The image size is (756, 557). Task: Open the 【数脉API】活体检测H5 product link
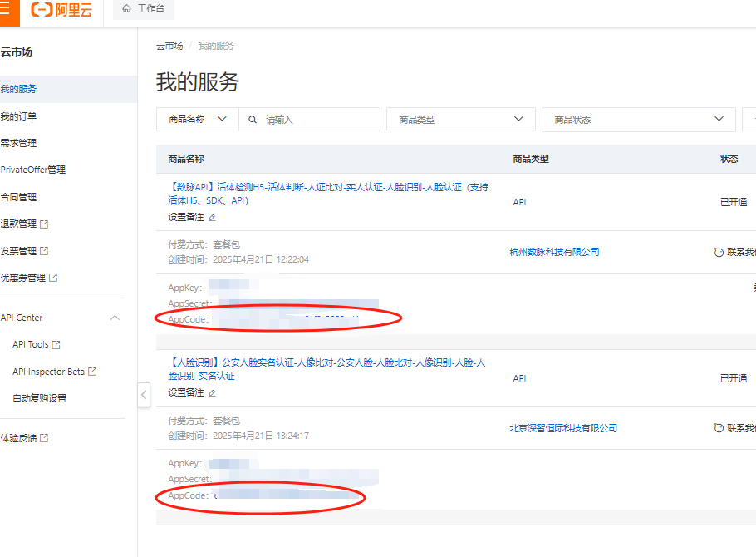pos(328,194)
